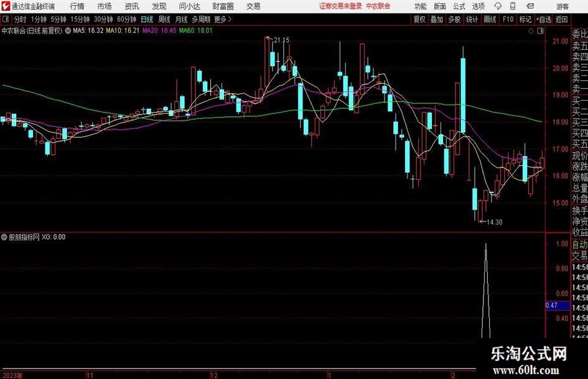Click the 通达信 red logo icon
588x379 pixels.
coord(6,6)
